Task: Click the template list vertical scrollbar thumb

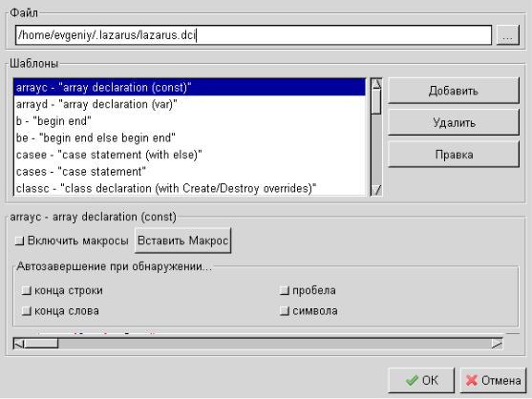Action: coord(376,102)
